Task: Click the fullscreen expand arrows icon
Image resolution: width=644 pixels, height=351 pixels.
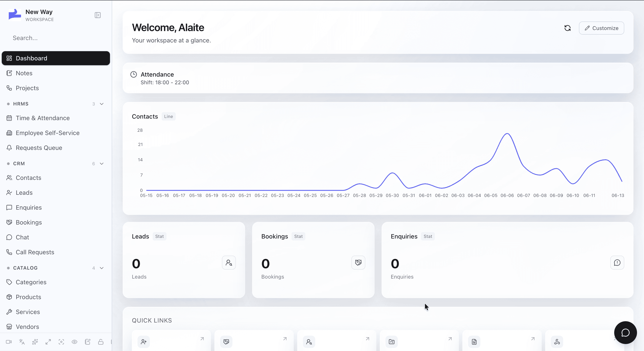Action: coord(48,342)
